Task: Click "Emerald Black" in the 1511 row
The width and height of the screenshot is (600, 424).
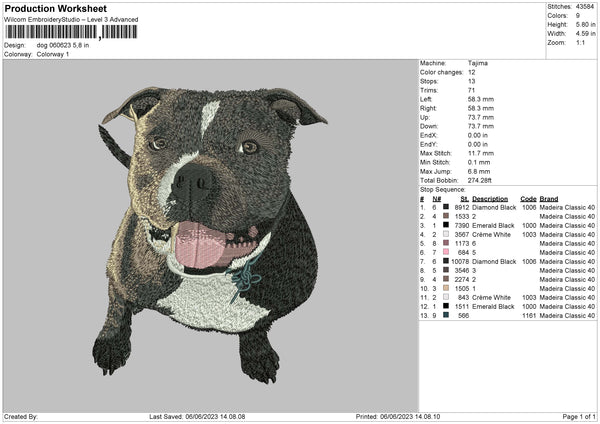Action: pos(493,306)
